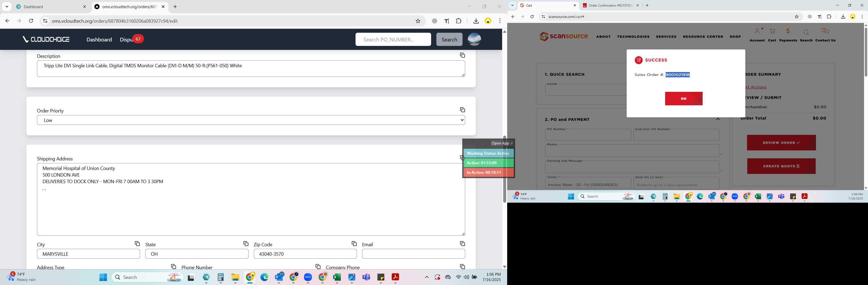Copy the Email field using its copy icon
The image size is (868, 285).
462,243
